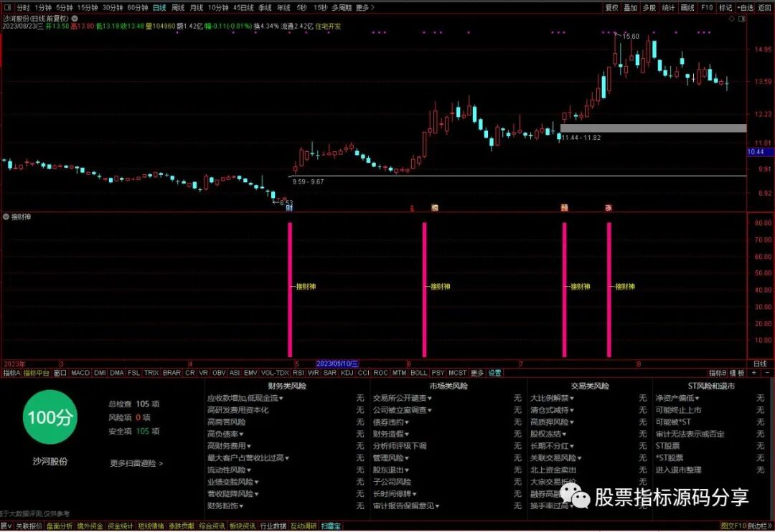Screen dimensions: 775x532
Task: Expand 更多 periods in the top bar
Action: point(365,7)
